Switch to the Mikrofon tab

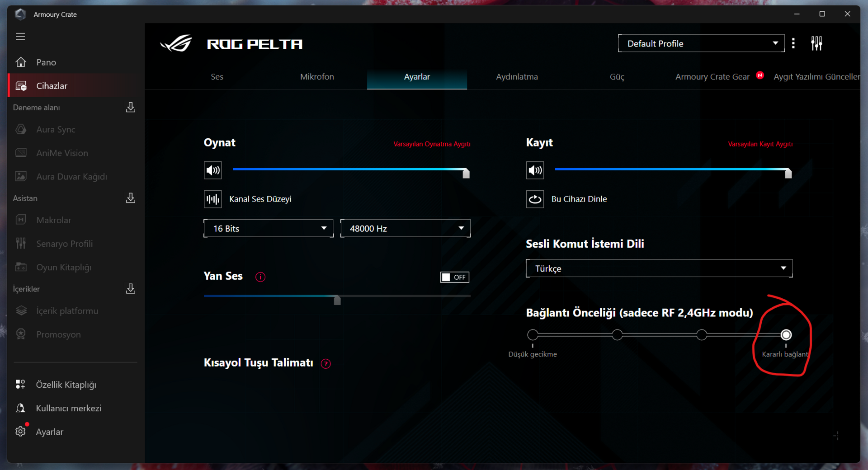click(x=317, y=77)
